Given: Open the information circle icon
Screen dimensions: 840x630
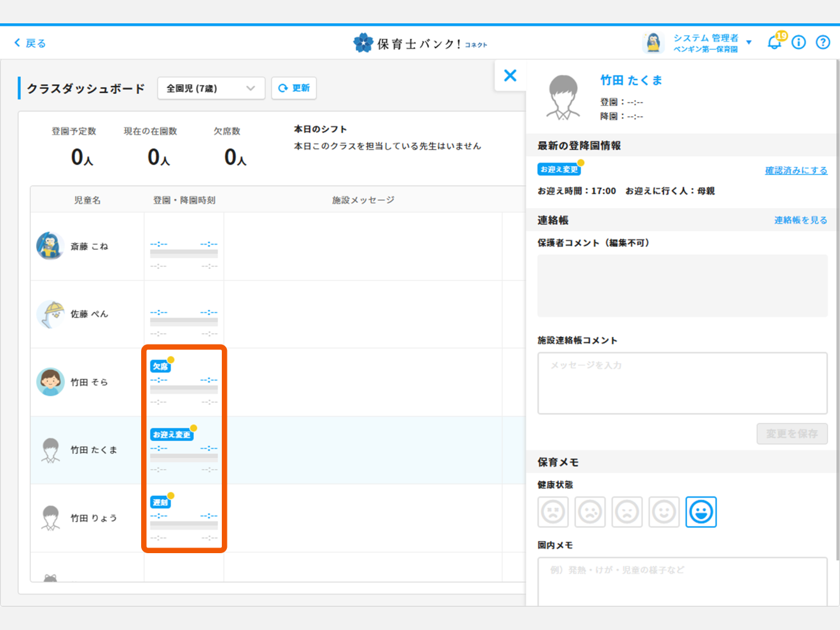Looking at the screenshot, I should coord(798,43).
